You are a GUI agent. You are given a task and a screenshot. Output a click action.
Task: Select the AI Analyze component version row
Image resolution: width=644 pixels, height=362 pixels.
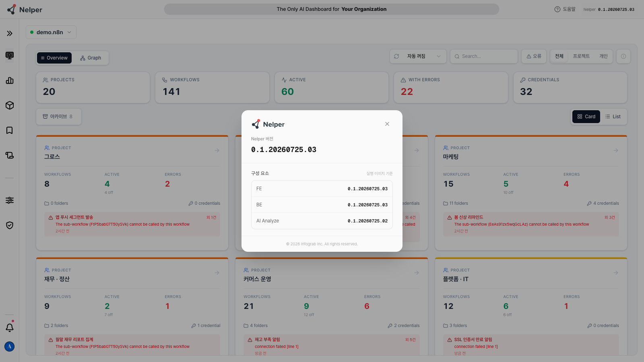322,221
